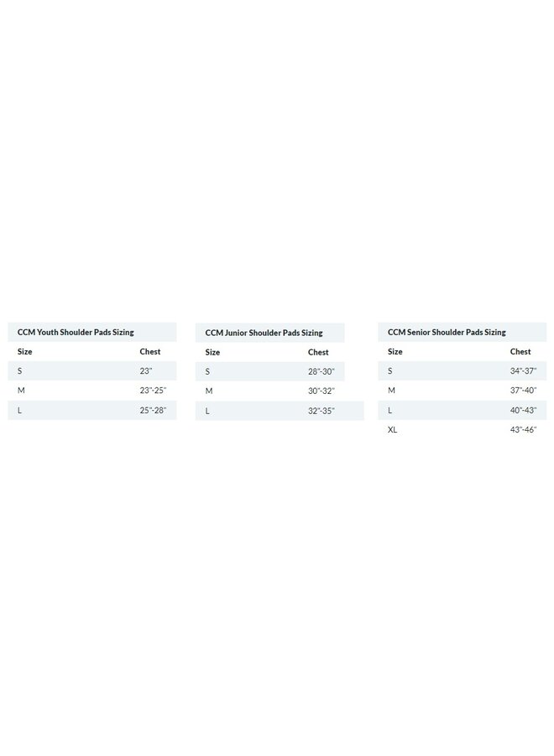Select the S size label in Youth table

pos(20,371)
